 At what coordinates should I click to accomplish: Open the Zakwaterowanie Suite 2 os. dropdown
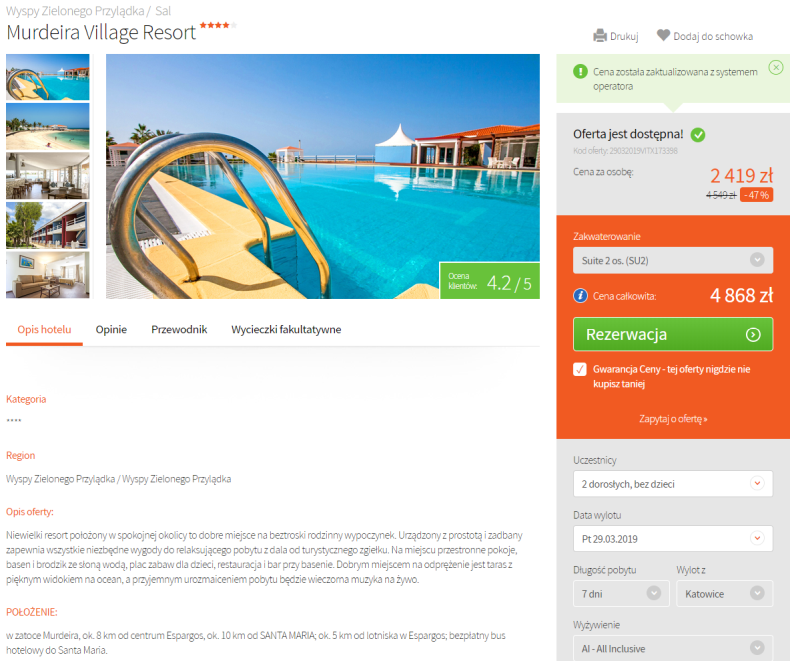click(673, 260)
